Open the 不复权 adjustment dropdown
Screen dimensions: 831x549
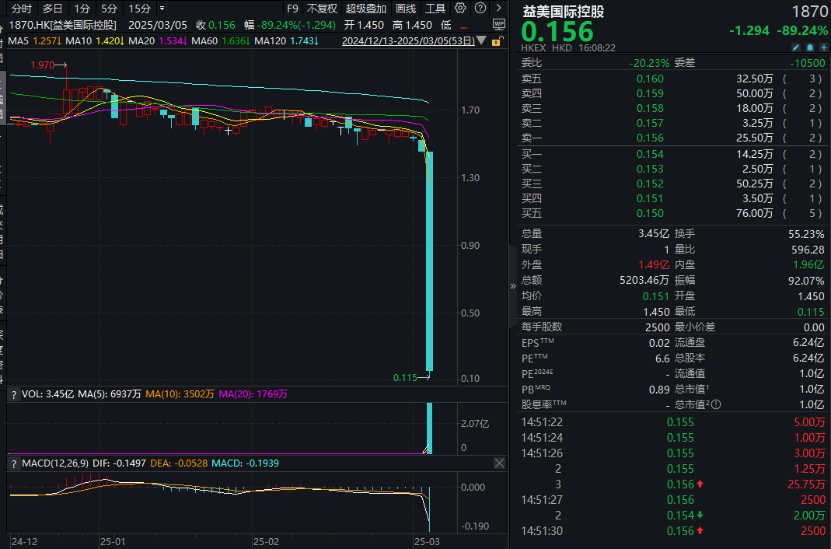click(322, 7)
